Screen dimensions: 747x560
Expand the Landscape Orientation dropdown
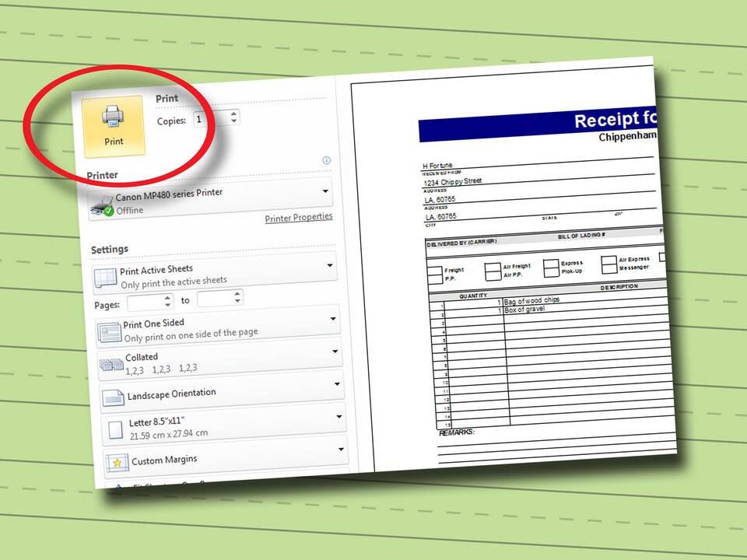click(x=337, y=383)
